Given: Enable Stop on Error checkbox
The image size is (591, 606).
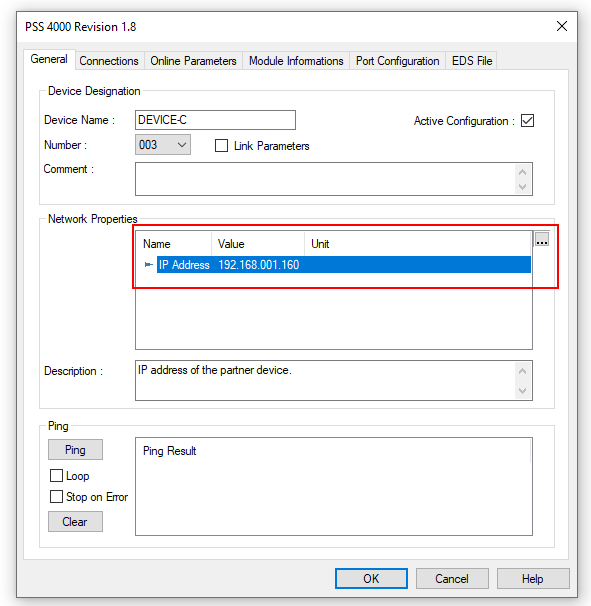Looking at the screenshot, I should pyautogui.click(x=56, y=497).
